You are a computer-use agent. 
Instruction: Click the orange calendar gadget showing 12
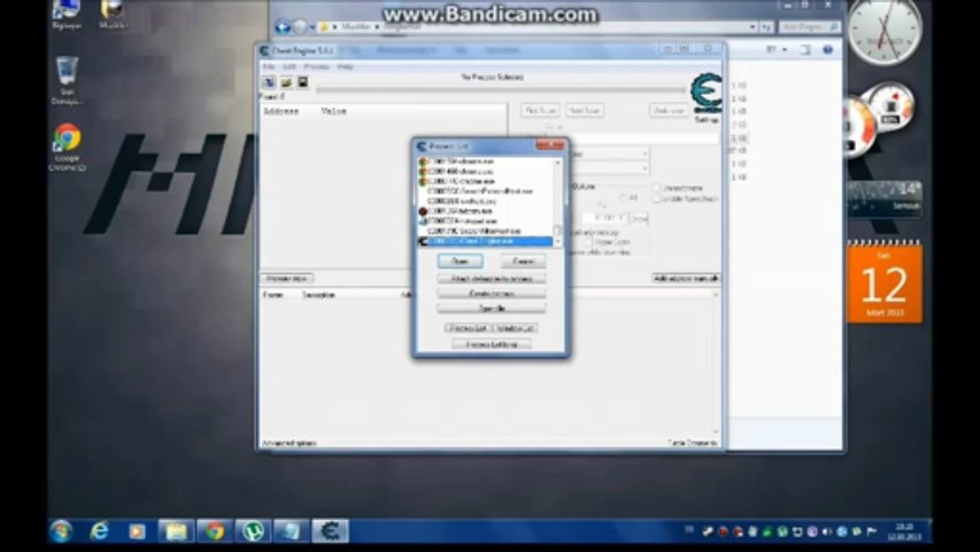click(885, 282)
